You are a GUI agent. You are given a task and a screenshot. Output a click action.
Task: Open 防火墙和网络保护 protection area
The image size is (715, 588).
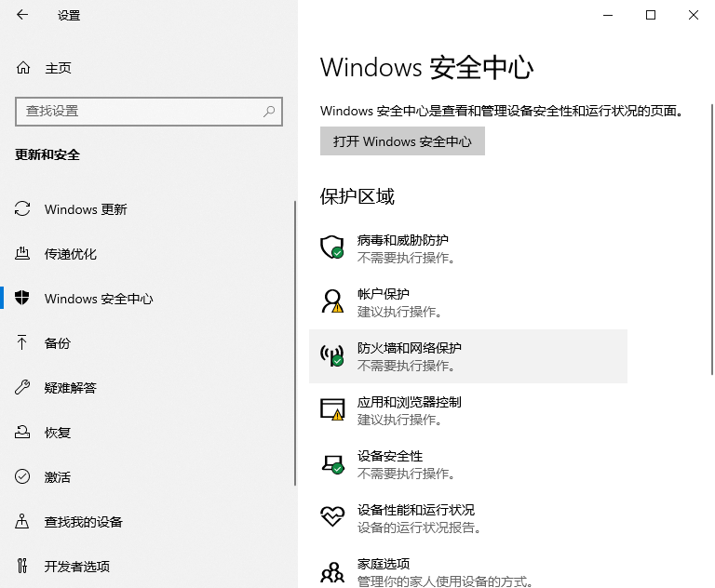(468, 356)
